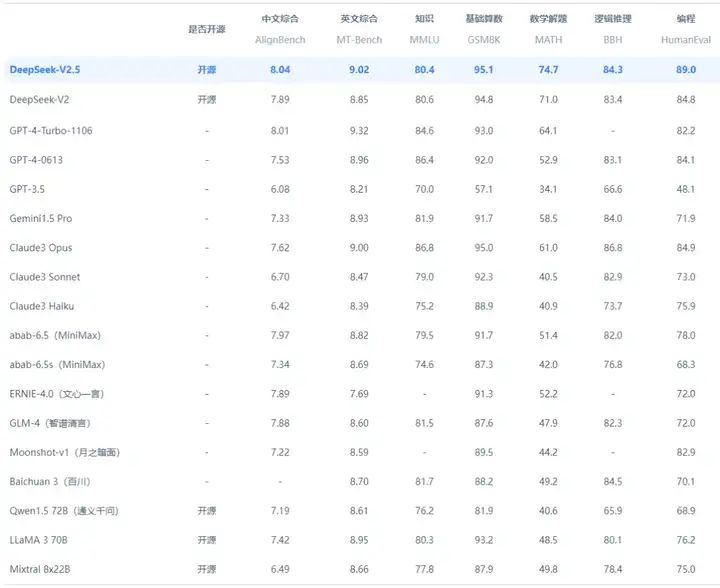Viewport: 720px width, 588px height.
Task: Select GPT-3.5 HumanEval score 48.1
Action: tap(686, 189)
